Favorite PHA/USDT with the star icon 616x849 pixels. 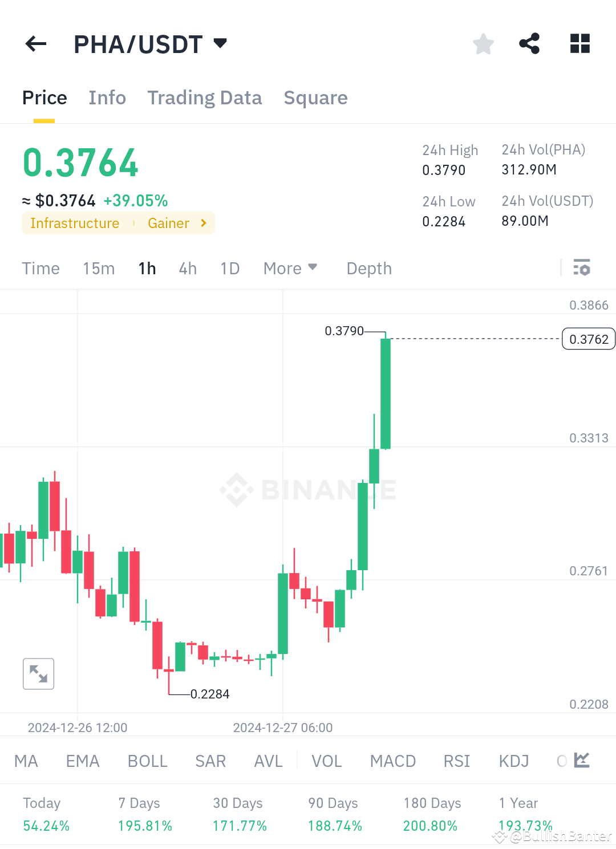(483, 43)
